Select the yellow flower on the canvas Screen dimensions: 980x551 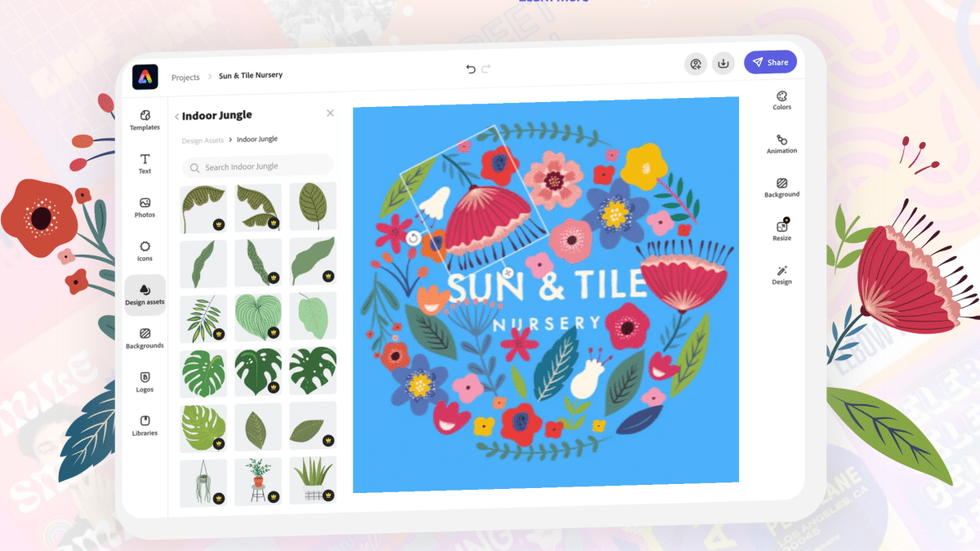[x=644, y=166]
